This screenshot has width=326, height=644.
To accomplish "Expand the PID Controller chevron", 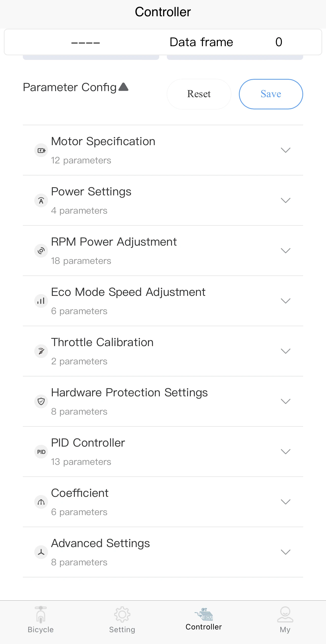I will click(x=285, y=452).
